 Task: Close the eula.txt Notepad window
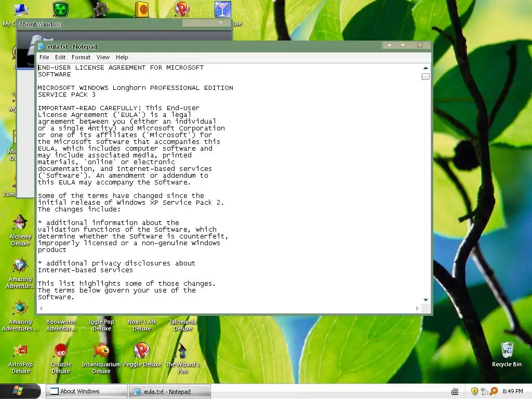tap(420, 45)
